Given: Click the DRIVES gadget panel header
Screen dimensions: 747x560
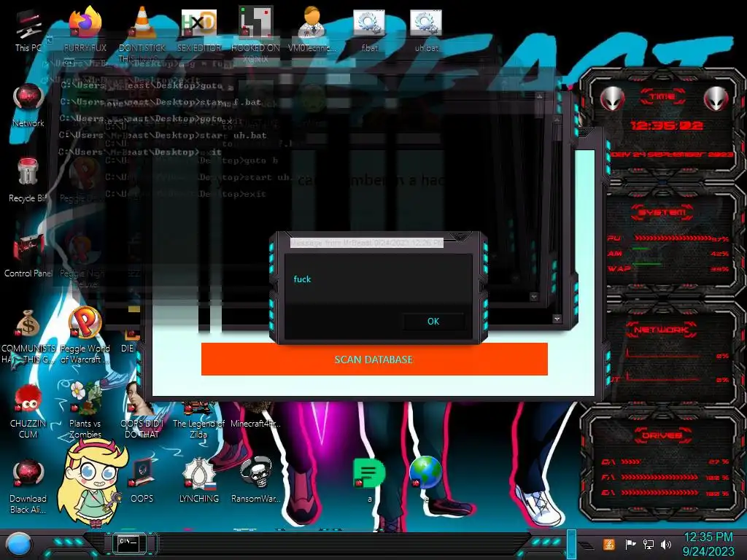Looking at the screenshot, I should coord(662,435).
